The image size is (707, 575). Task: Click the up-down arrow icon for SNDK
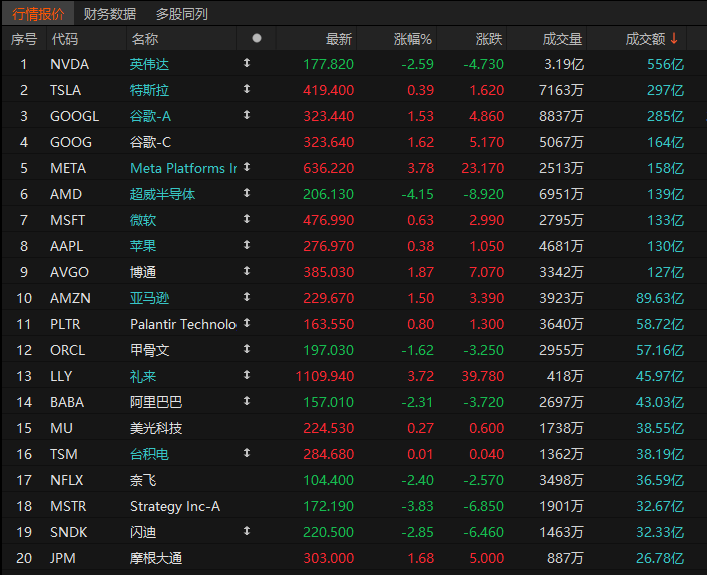coord(247,531)
